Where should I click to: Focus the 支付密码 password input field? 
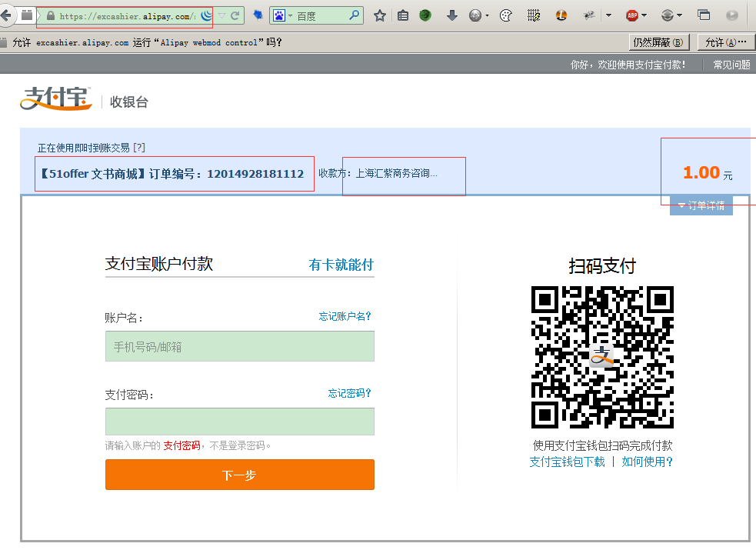click(240, 422)
